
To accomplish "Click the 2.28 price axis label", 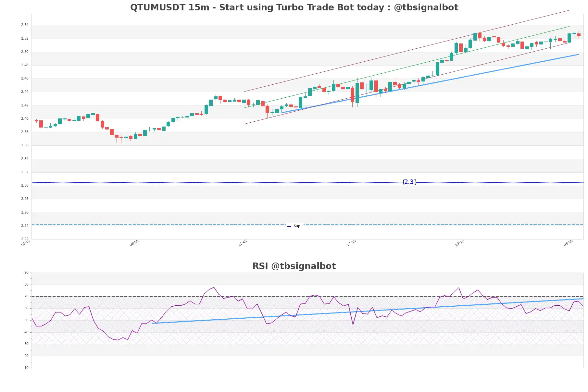I will click(25, 199).
